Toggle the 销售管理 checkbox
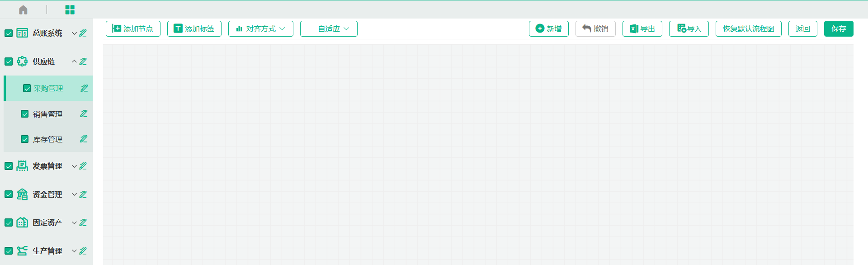The height and width of the screenshot is (265, 868). point(25,114)
